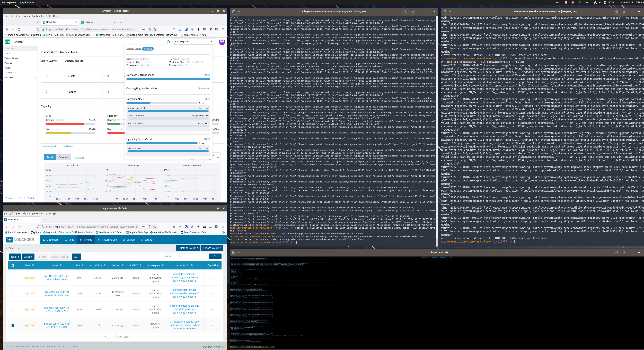Click the Create Volume button
The image size is (644, 350).
point(212,248)
